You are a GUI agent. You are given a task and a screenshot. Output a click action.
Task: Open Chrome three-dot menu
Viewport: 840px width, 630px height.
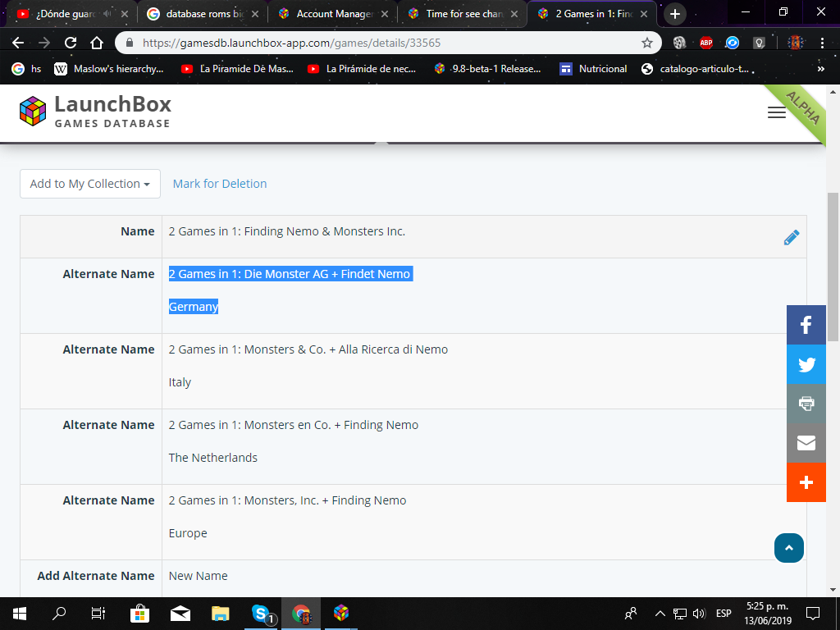(822, 43)
